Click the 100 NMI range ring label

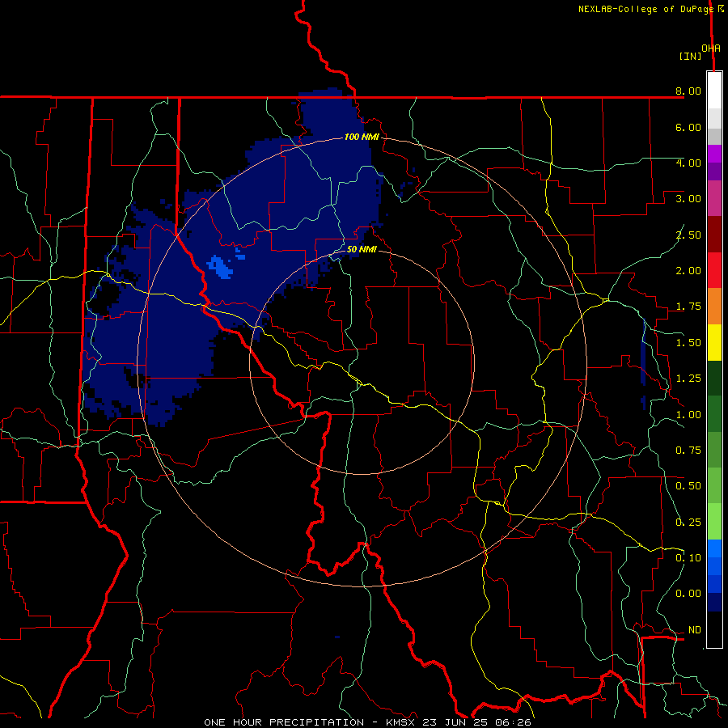[x=362, y=137]
